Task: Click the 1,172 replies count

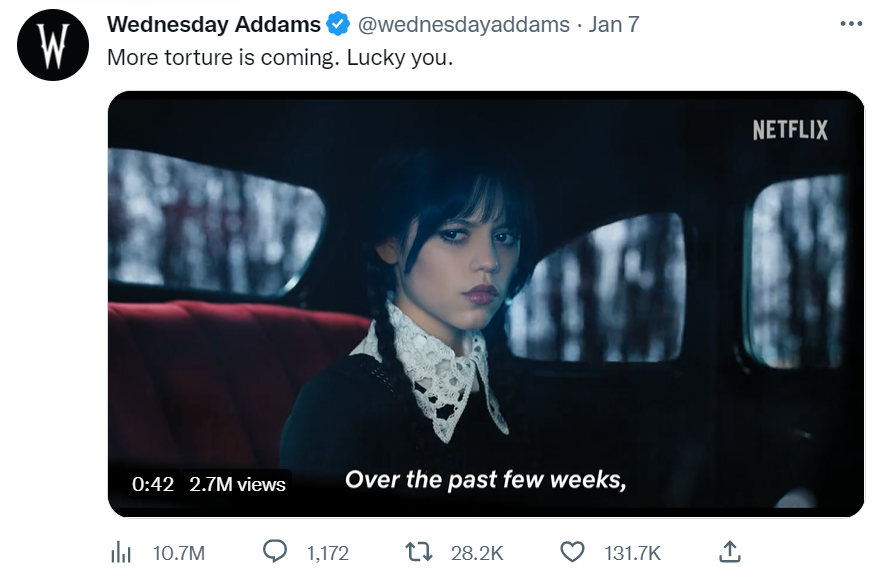Action: 328,553
